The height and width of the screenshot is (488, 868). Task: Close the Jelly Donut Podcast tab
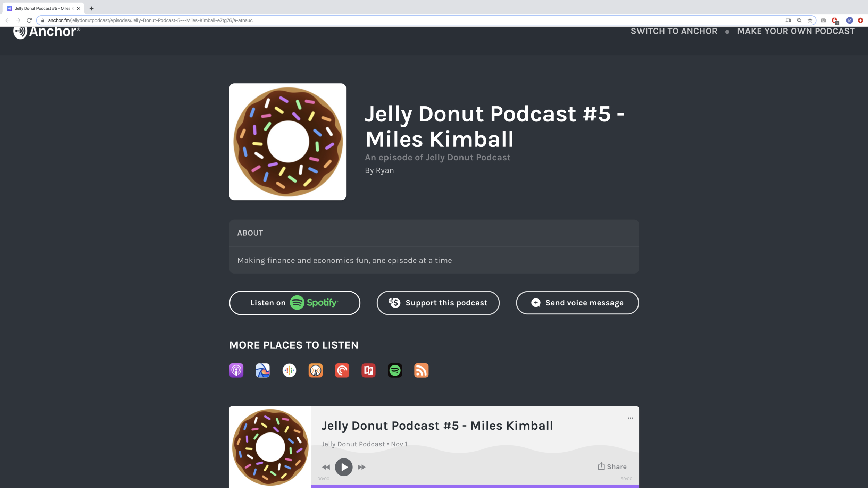pos(78,8)
